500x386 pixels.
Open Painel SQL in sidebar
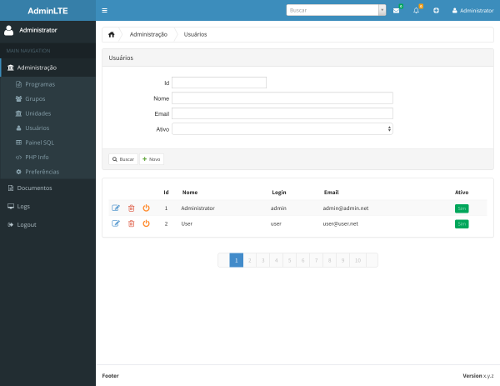point(35,142)
